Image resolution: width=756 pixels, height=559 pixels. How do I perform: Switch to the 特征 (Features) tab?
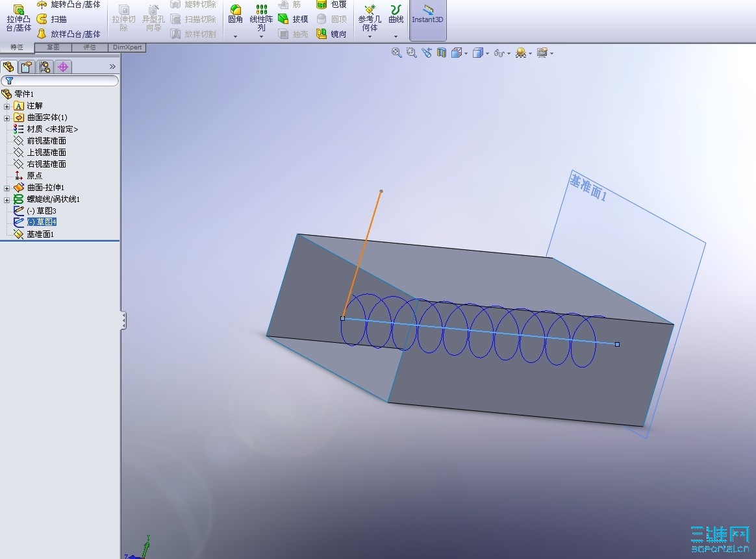pyautogui.click(x=17, y=47)
